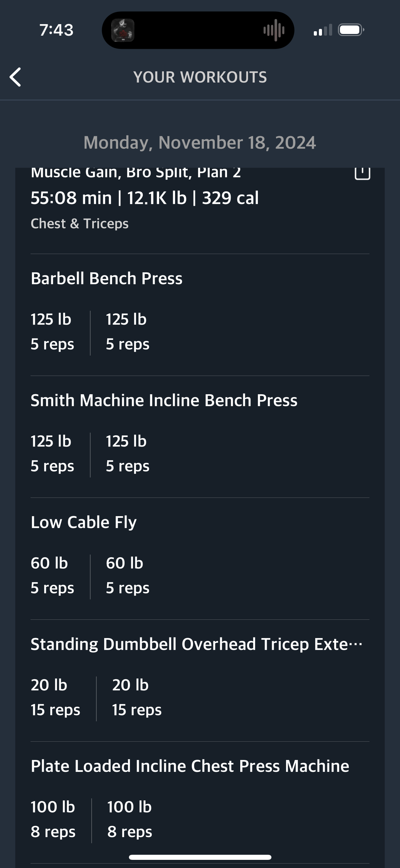The height and width of the screenshot is (868, 400).
Task: Tap the Chest & Triceps label
Action: tap(79, 224)
